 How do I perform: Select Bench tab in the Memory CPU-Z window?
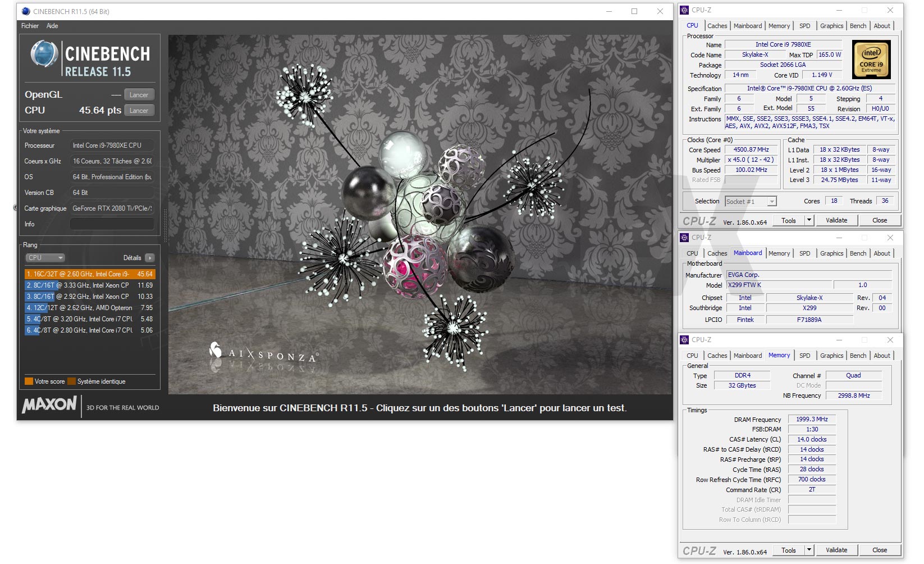(858, 356)
